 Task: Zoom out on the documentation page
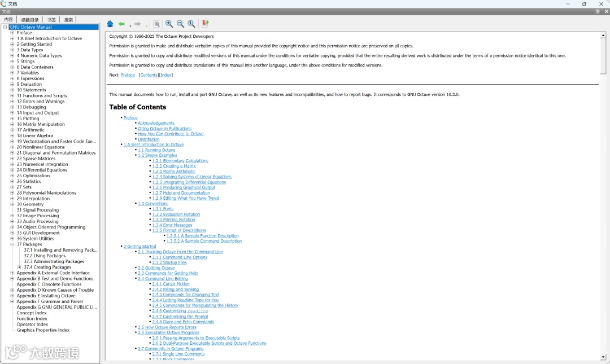tap(180, 24)
